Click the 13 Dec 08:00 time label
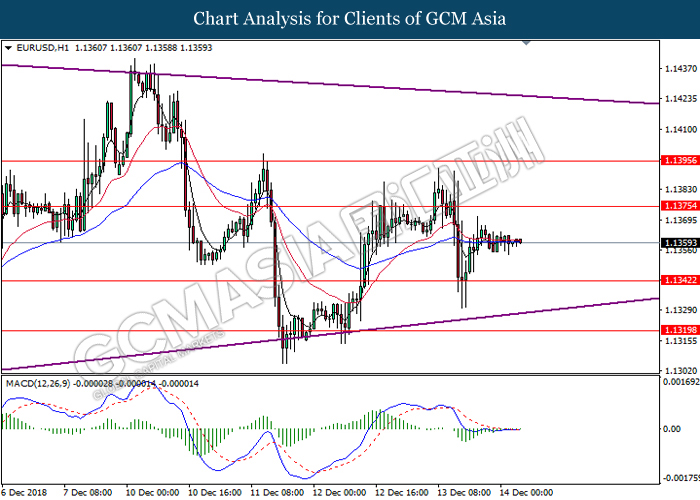The height and width of the screenshot is (500, 700). (x=465, y=492)
